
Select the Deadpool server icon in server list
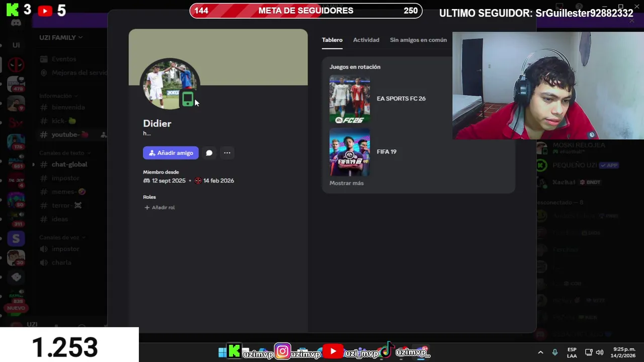click(16, 64)
